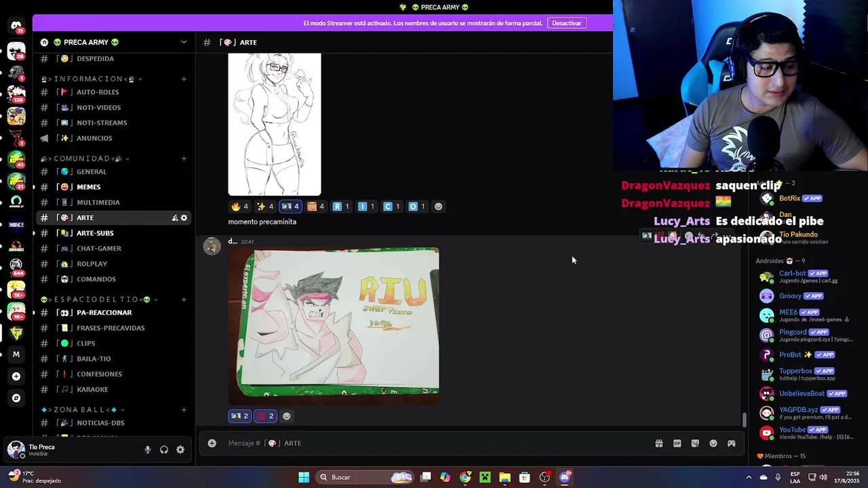868x488 pixels.
Task: Open Minecraft icon in the taskbar
Action: [x=485, y=477]
